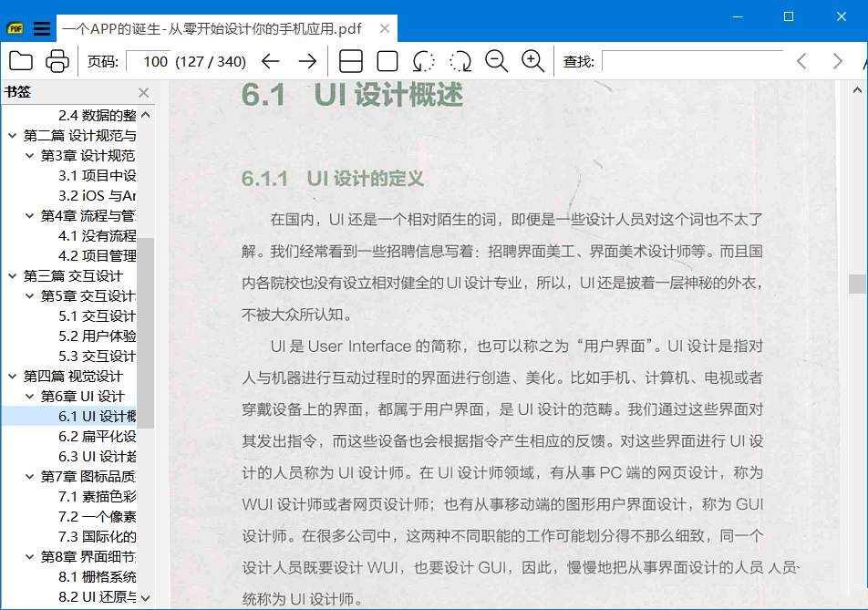
Task: Jump to the next search result
Action: (x=837, y=61)
